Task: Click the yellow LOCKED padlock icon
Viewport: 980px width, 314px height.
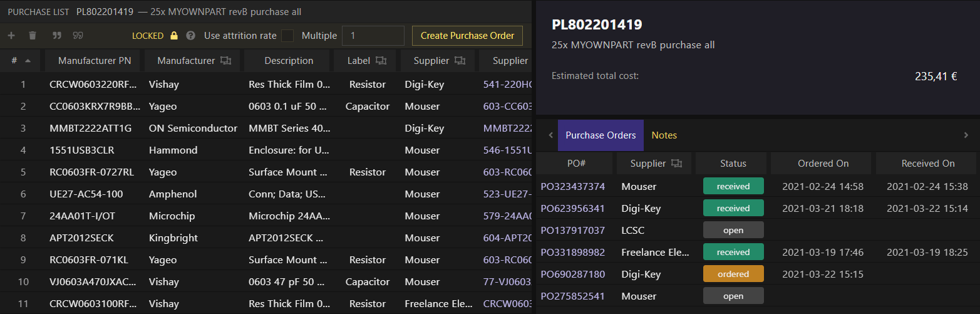Action: click(174, 36)
